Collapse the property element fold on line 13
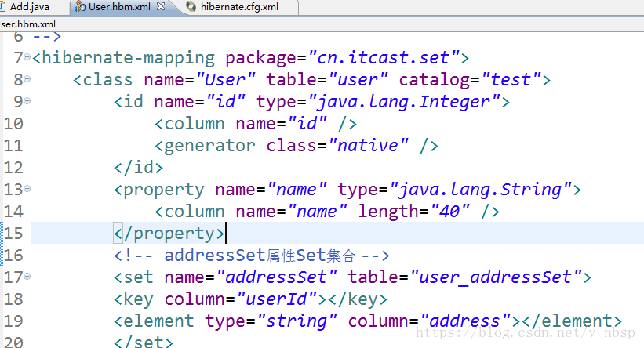Viewport: 644px width, 348px height. [x=27, y=189]
